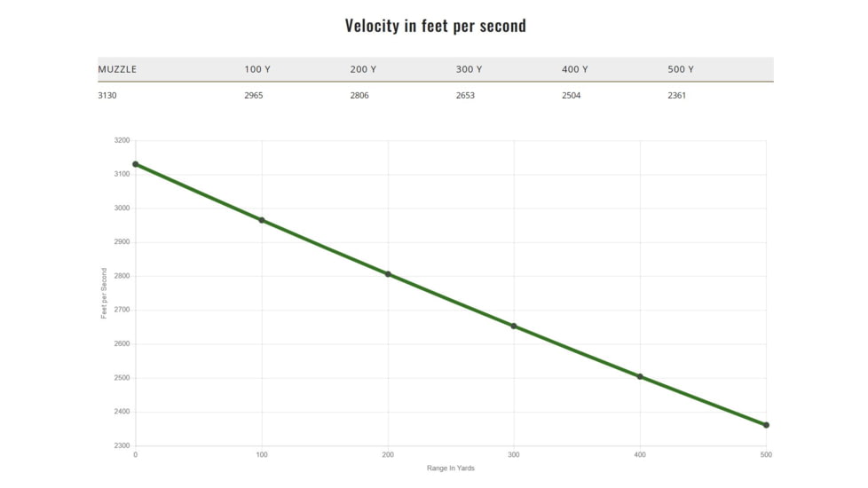Select the 100-yard data point on the line
The width and height of the screenshot is (868, 488).
tap(262, 220)
